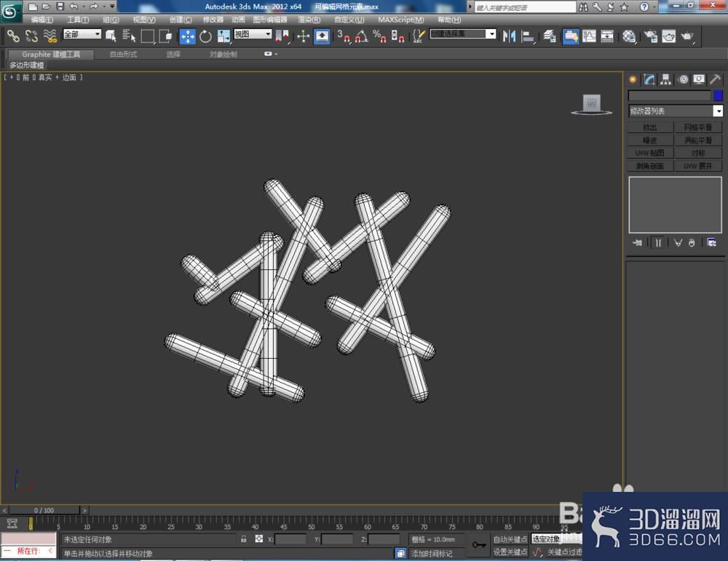Image resolution: width=728 pixels, height=561 pixels.
Task: Click the 涡轮平滑 modifier button
Action: point(698,140)
